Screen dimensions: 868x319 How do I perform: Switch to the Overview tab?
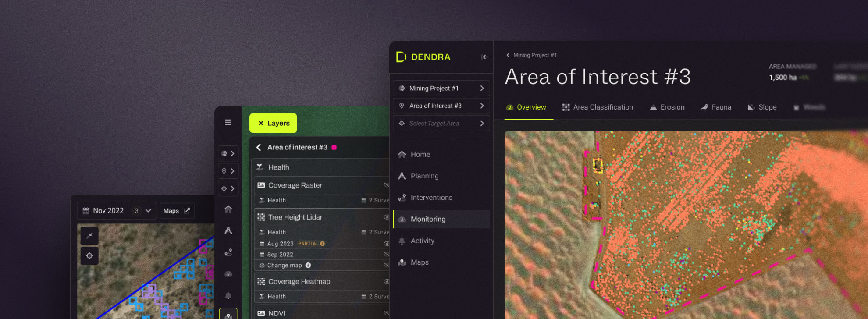(526, 107)
